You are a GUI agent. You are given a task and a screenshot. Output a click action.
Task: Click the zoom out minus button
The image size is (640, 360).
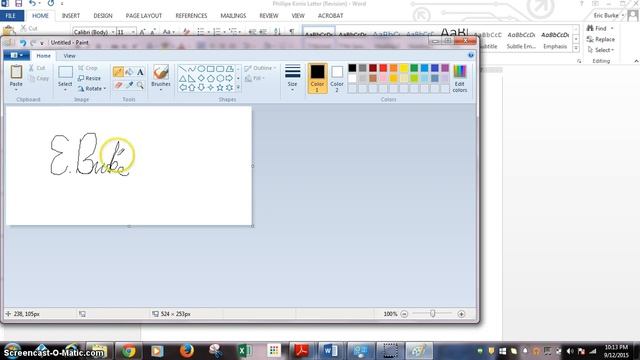click(404, 314)
